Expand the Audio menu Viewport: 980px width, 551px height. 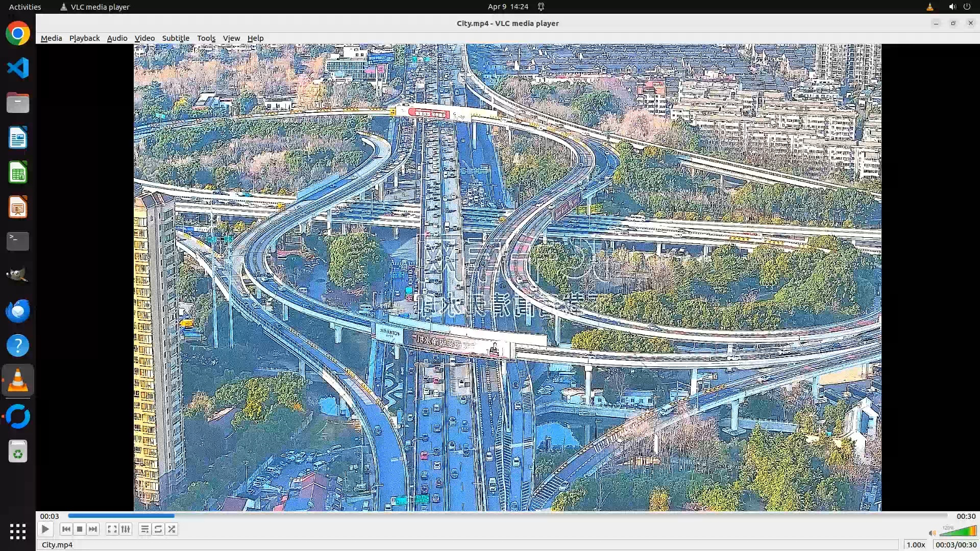click(x=117, y=38)
